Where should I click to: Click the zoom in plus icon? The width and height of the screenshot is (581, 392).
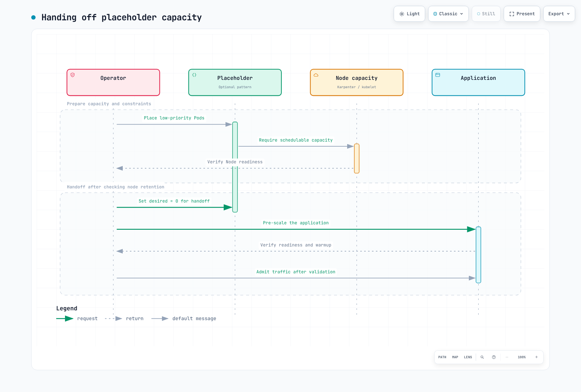[x=536, y=357]
